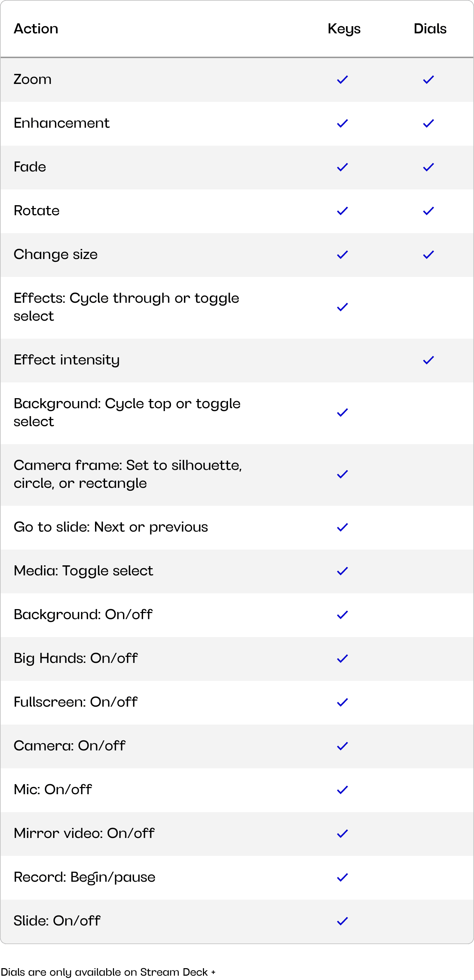The width and height of the screenshot is (474, 980).
Task: Click the Stream Deck + footnote text
Action: [x=108, y=972]
